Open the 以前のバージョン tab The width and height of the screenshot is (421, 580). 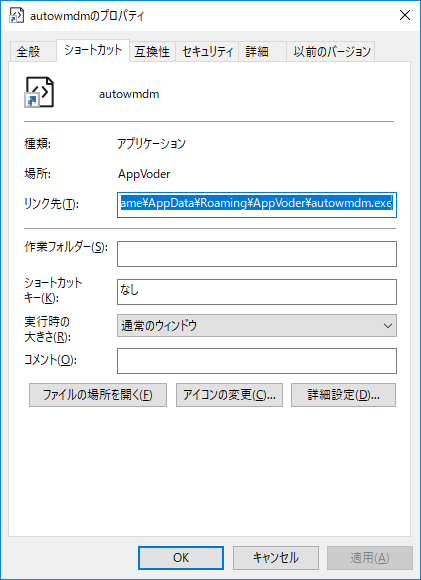(331, 51)
